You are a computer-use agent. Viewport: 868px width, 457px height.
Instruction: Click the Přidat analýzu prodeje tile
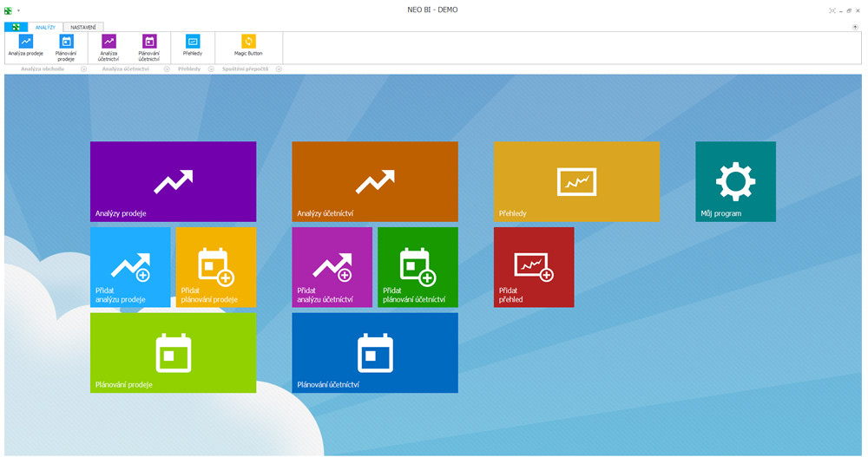click(130, 267)
